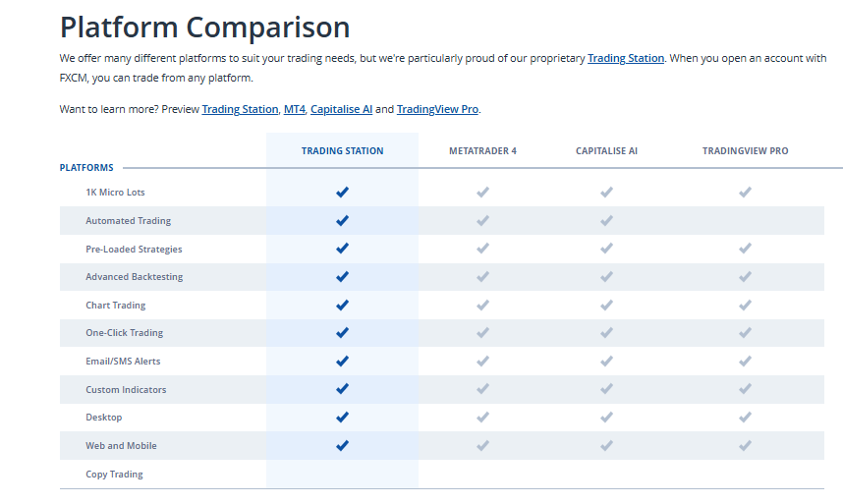Click the Copy Trading row label

(114, 474)
